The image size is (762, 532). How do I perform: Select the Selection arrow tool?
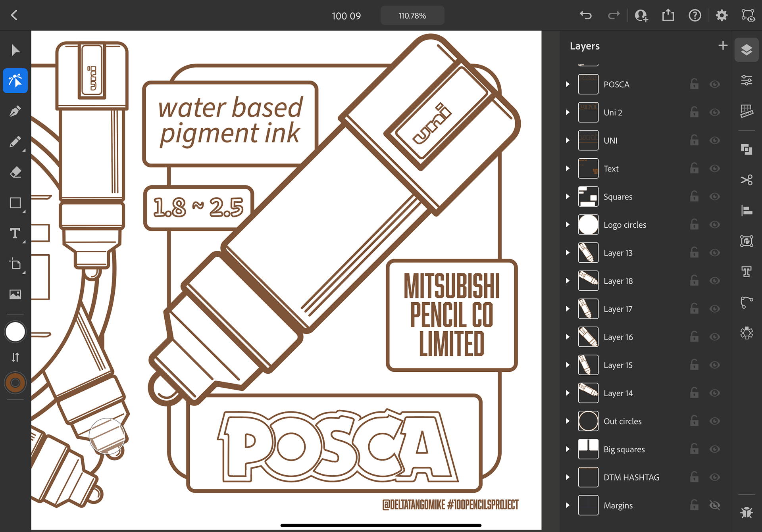pyautogui.click(x=15, y=50)
